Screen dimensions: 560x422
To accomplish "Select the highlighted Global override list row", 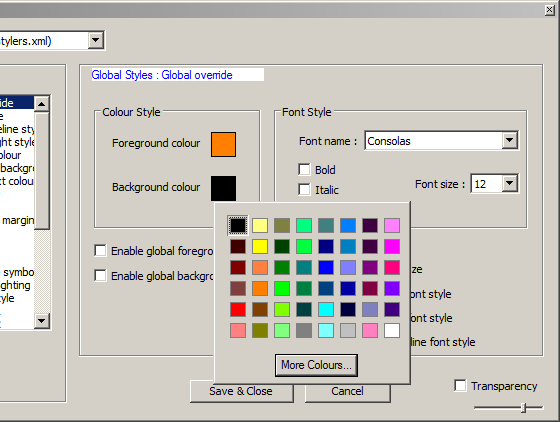I will (x=17, y=103).
